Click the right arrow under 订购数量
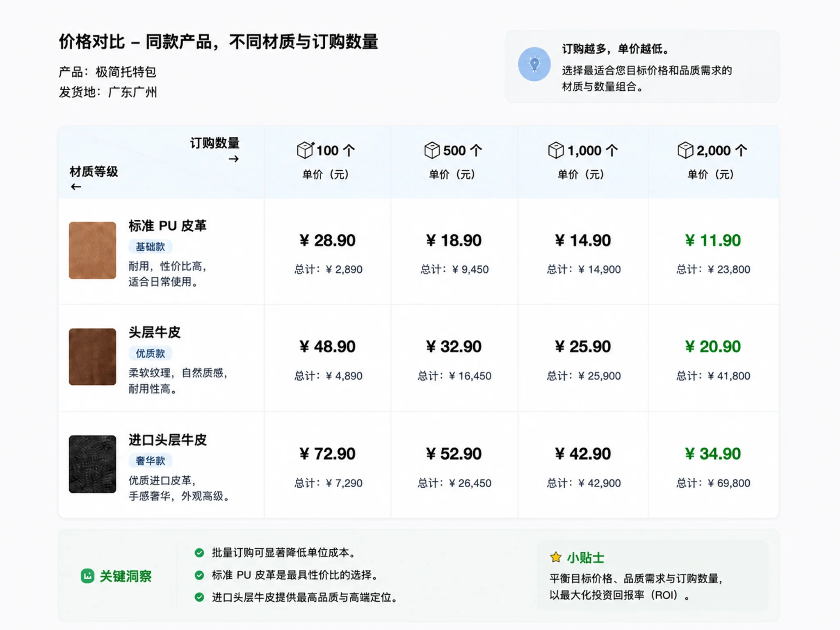This screenshot has height=630, width=840. [x=234, y=159]
